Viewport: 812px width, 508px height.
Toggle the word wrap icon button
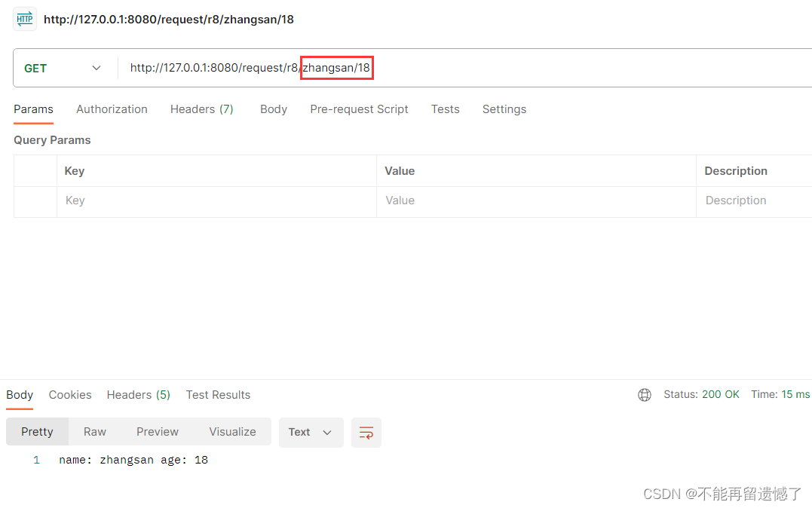[366, 433]
